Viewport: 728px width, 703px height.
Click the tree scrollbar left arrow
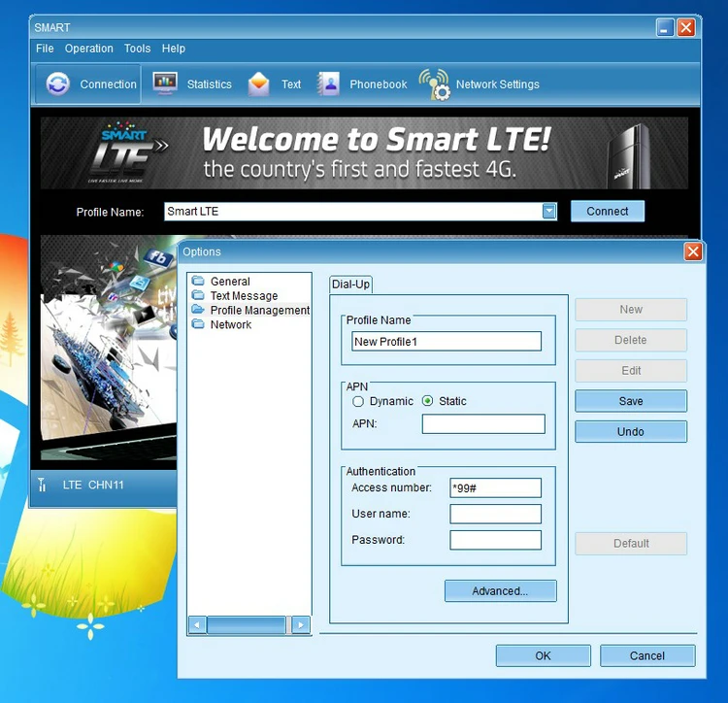coord(197,625)
